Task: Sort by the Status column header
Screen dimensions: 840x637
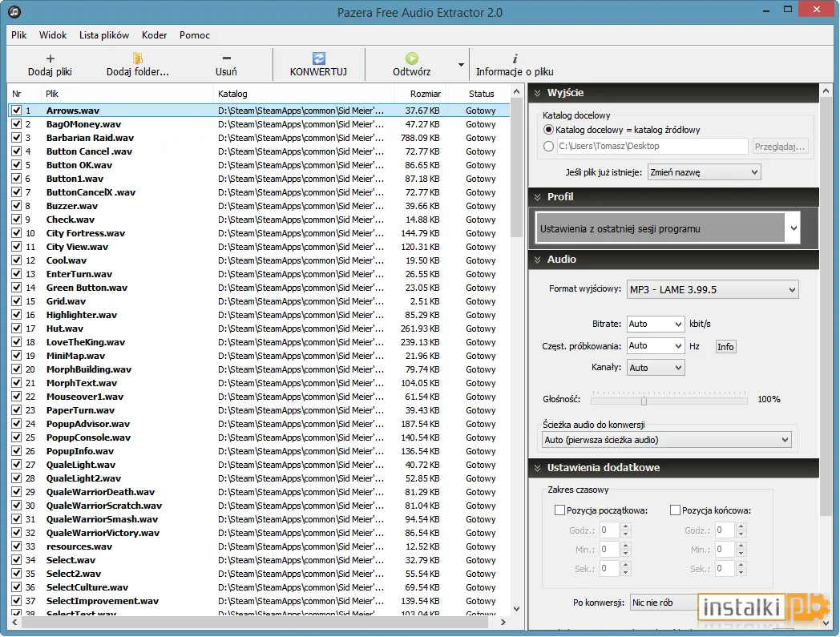Action: tap(478, 94)
